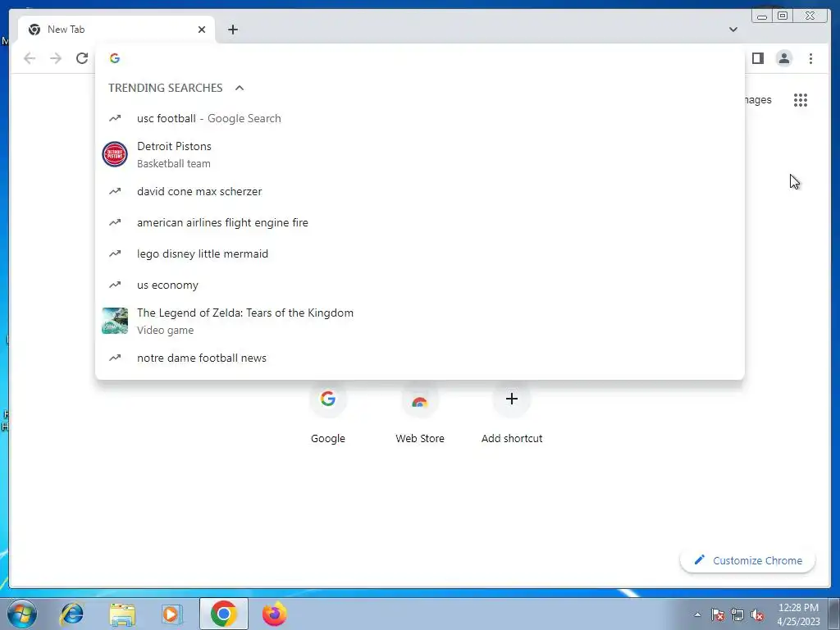The image size is (840, 630).
Task: Select the New Tab tab
Action: coord(116,30)
